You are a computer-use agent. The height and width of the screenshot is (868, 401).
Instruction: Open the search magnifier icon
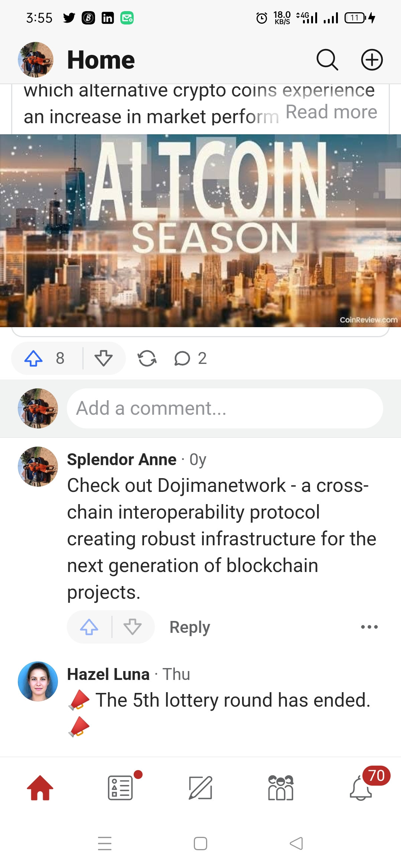pos(327,60)
